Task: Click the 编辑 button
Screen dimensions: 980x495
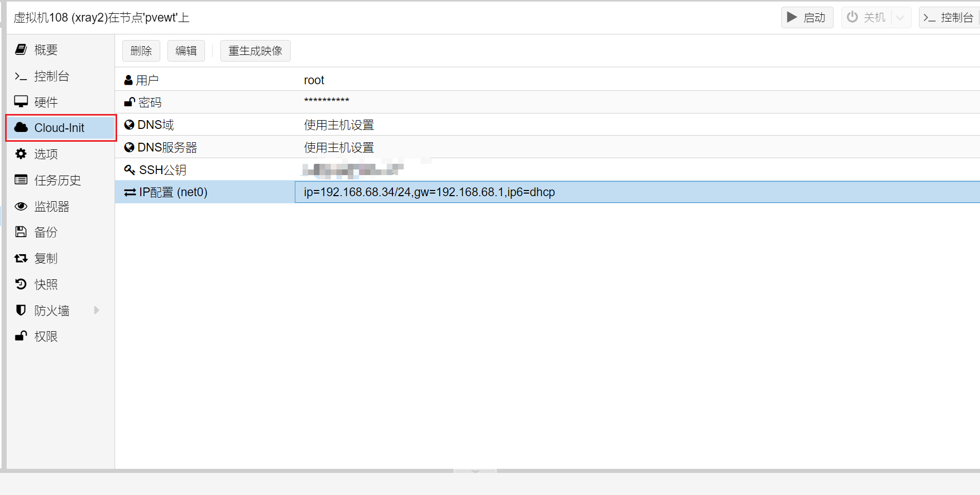Action: tap(186, 51)
